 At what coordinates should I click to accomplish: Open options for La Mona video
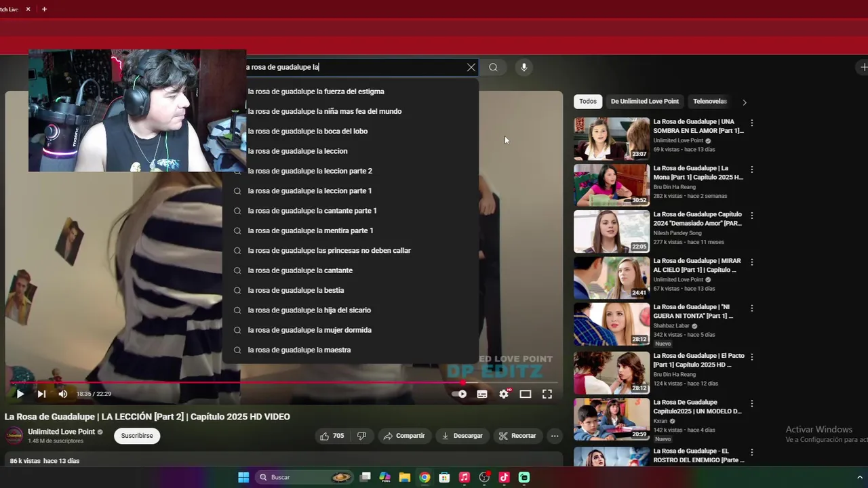click(x=751, y=169)
